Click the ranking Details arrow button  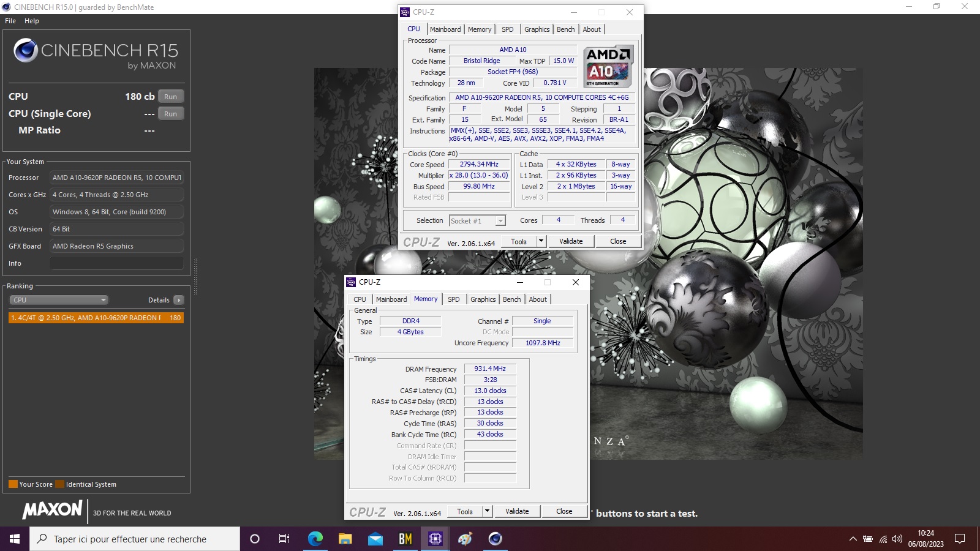179,300
